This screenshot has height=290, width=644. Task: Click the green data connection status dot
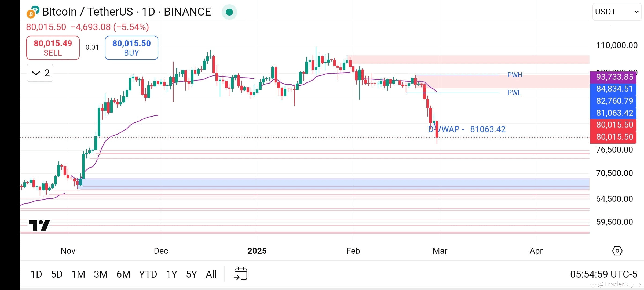[x=229, y=12]
